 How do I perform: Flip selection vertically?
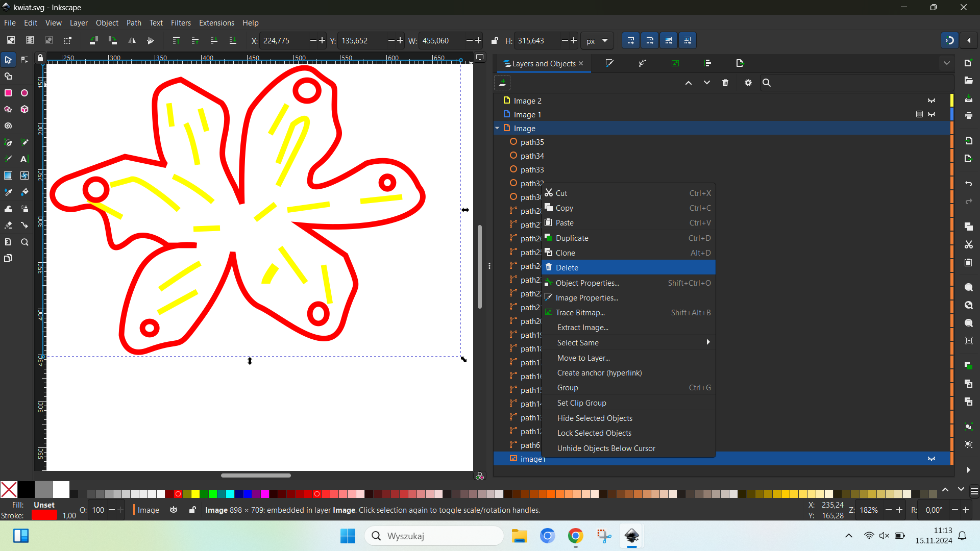(150, 40)
